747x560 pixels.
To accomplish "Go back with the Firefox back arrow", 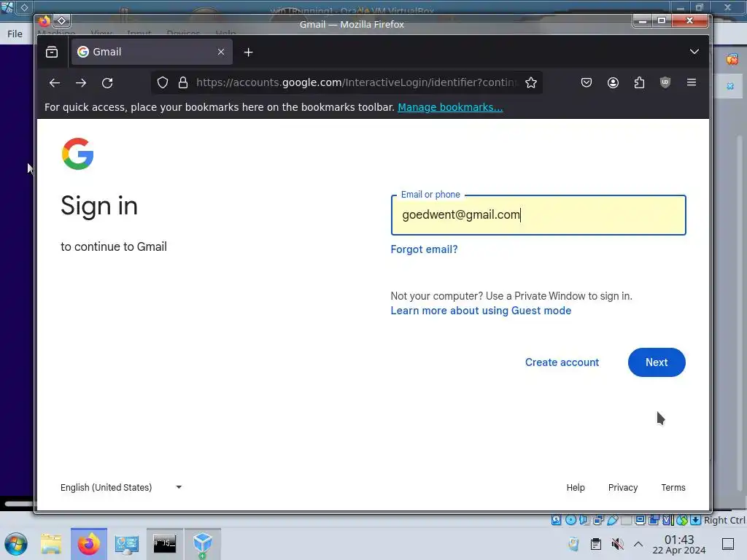I will pyautogui.click(x=54, y=83).
